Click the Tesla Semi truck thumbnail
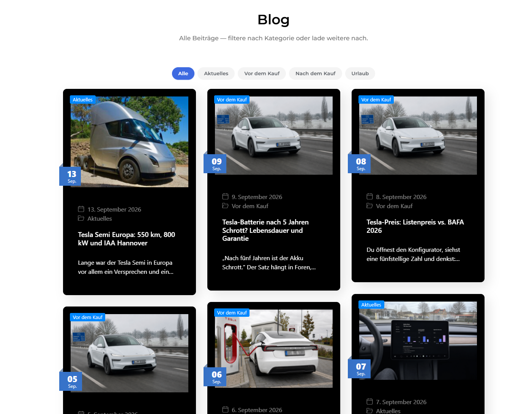This screenshot has height=414, width=532. coord(129,142)
